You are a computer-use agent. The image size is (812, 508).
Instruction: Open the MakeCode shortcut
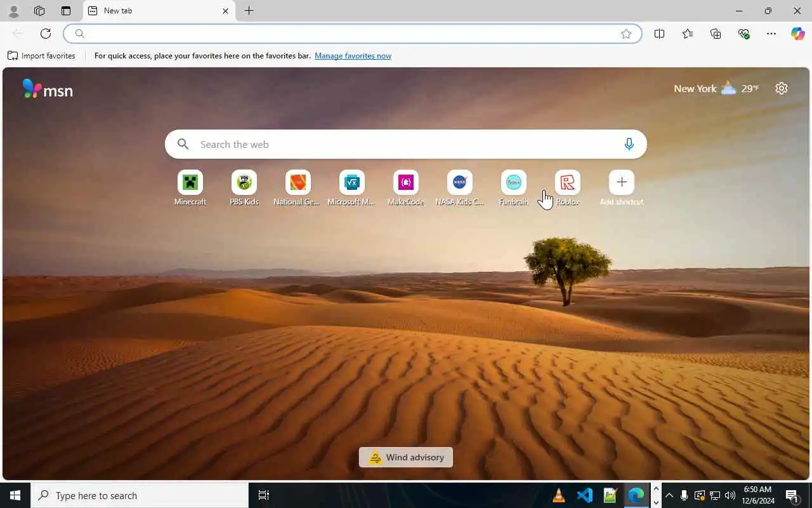[x=406, y=189]
